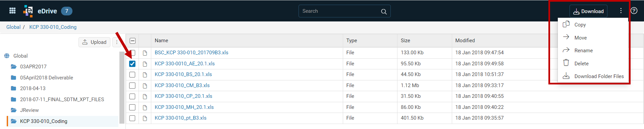This screenshot has height=129, width=644.
Task: Open the badge showing 7
Action: tap(67, 11)
